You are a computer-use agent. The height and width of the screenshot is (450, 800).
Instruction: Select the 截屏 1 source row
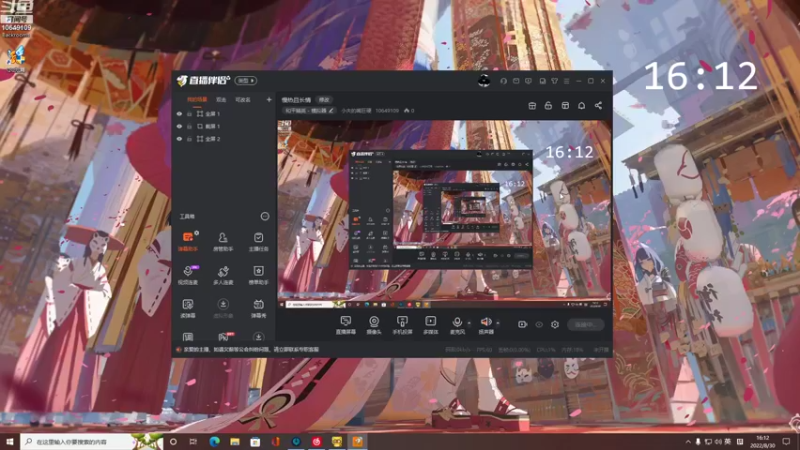[x=223, y=126]
